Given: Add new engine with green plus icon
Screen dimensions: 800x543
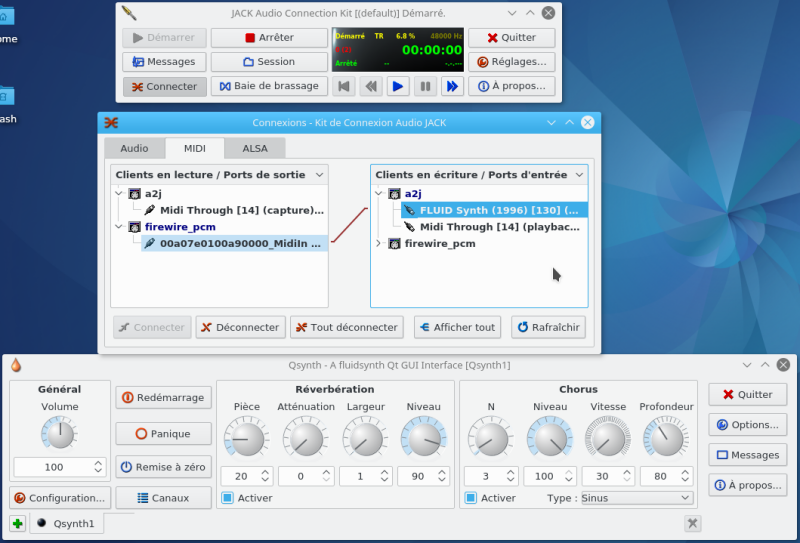Looking at the screenshot, I should coord(18,523).
